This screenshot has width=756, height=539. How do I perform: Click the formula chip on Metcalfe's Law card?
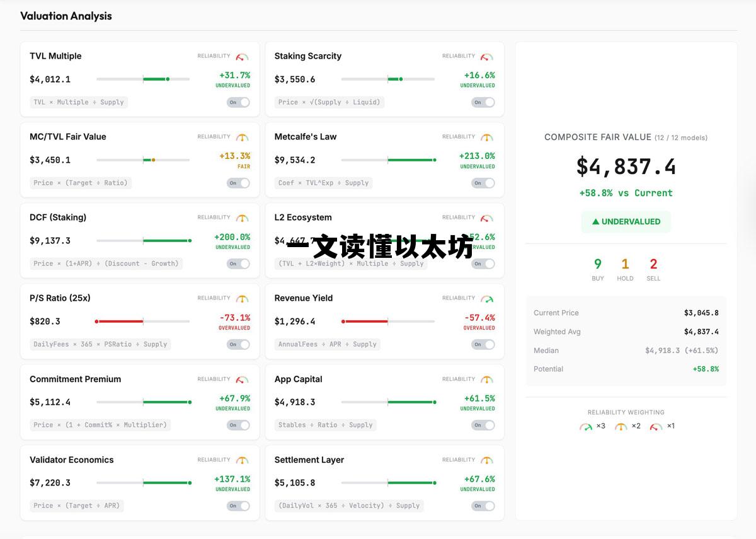click(325, 183)
